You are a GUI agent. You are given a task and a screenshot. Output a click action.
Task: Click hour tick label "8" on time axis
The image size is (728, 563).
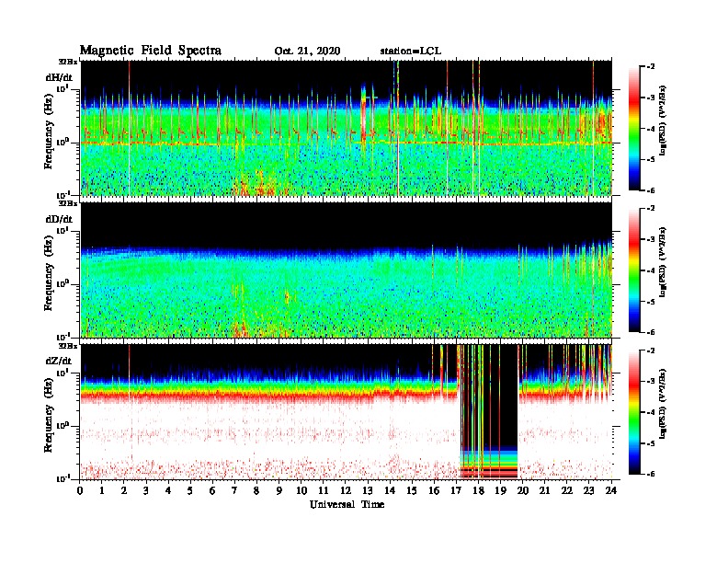pyautogui.click(x=256, y=490)
